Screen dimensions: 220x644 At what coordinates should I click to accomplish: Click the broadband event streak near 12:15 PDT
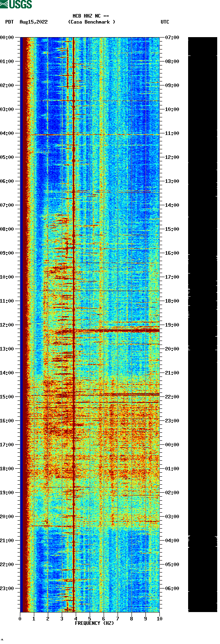click(x=108, y=331)
